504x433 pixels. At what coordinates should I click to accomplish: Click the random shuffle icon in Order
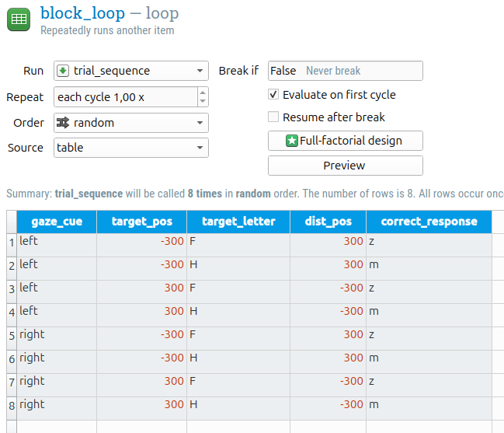tap(64, 123)
